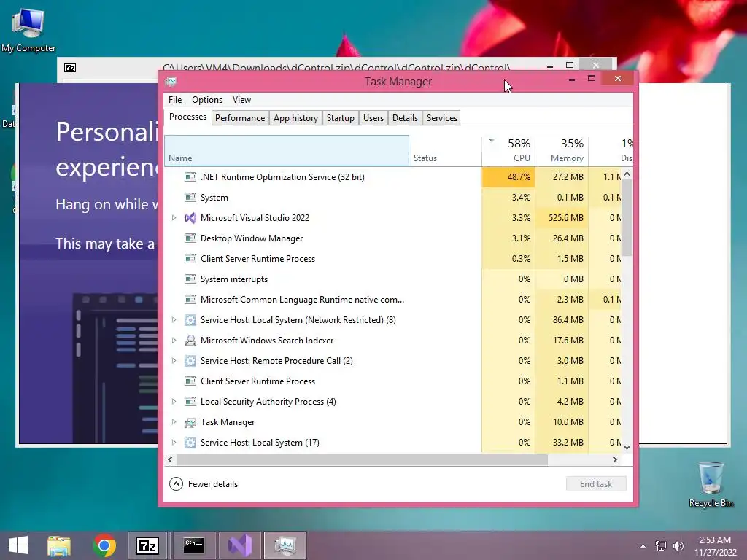Click the vertical scrollbar down arrow
This screenshot has width=747, height=560.
627,447
